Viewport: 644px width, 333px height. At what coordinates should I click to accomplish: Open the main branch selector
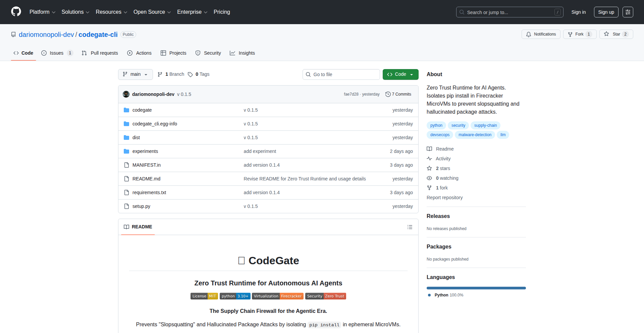[x=135, y=74]
